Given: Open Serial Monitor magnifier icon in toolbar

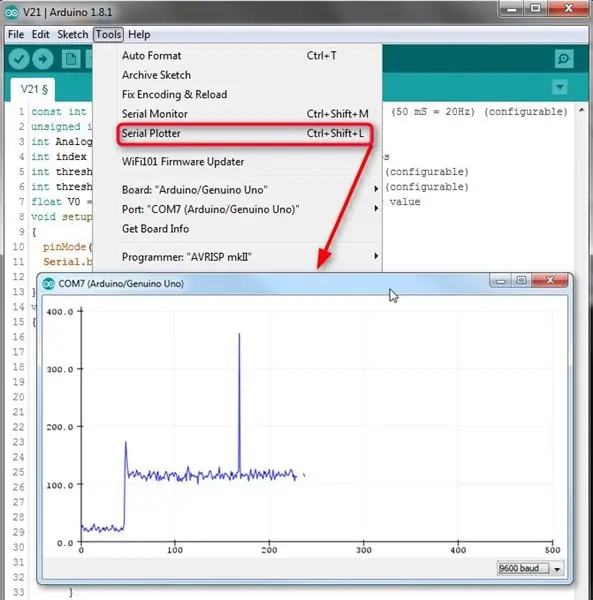Looking at the screenshot, I should (564, 59).
